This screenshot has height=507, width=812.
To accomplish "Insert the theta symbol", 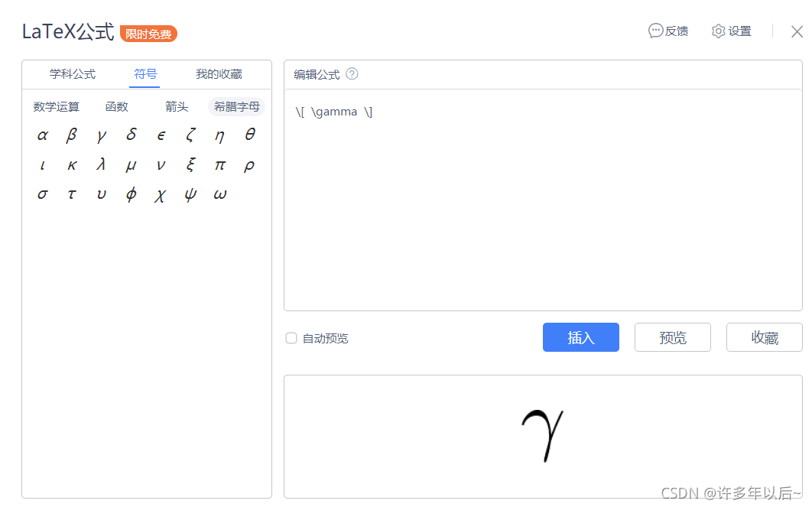I will pyautogui.click(x=250, y=135).
